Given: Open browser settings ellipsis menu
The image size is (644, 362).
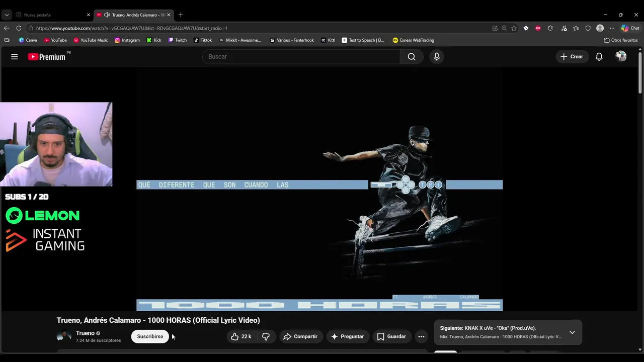Looking at the screenshot, I should 612,28.
